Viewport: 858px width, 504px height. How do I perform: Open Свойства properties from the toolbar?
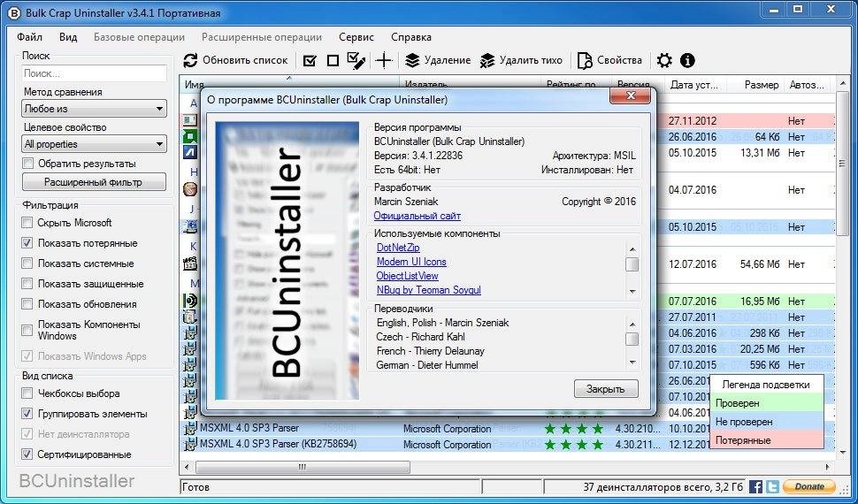click(609, 60)
